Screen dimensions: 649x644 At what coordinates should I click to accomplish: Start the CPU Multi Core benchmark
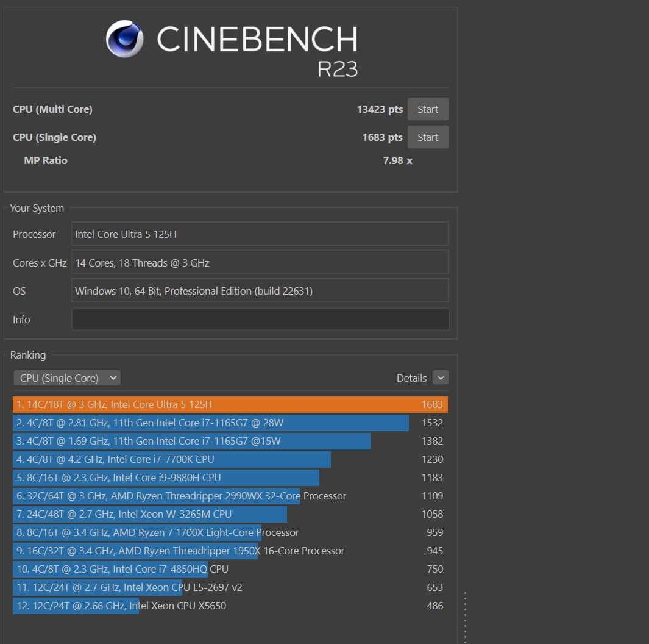(x=427, y=109)
